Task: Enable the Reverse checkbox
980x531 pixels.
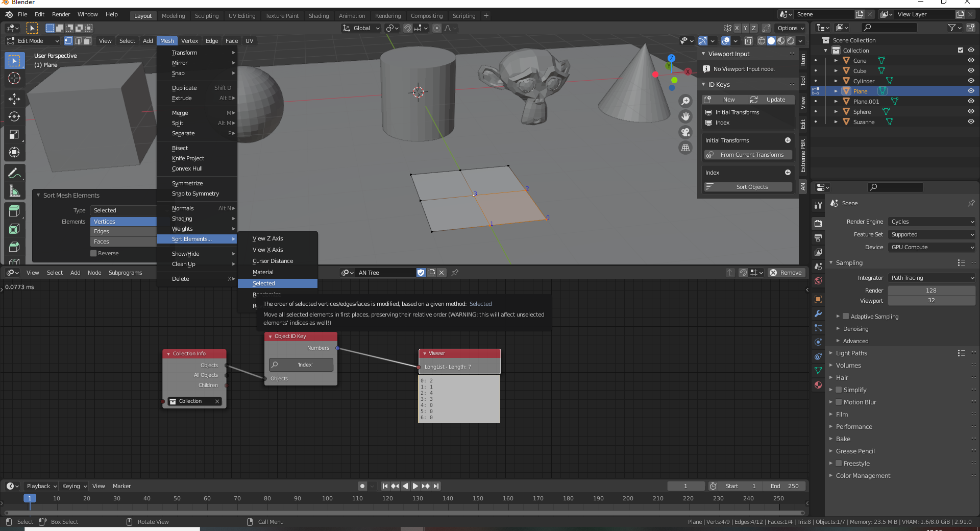Action: (x=93, y=253)
